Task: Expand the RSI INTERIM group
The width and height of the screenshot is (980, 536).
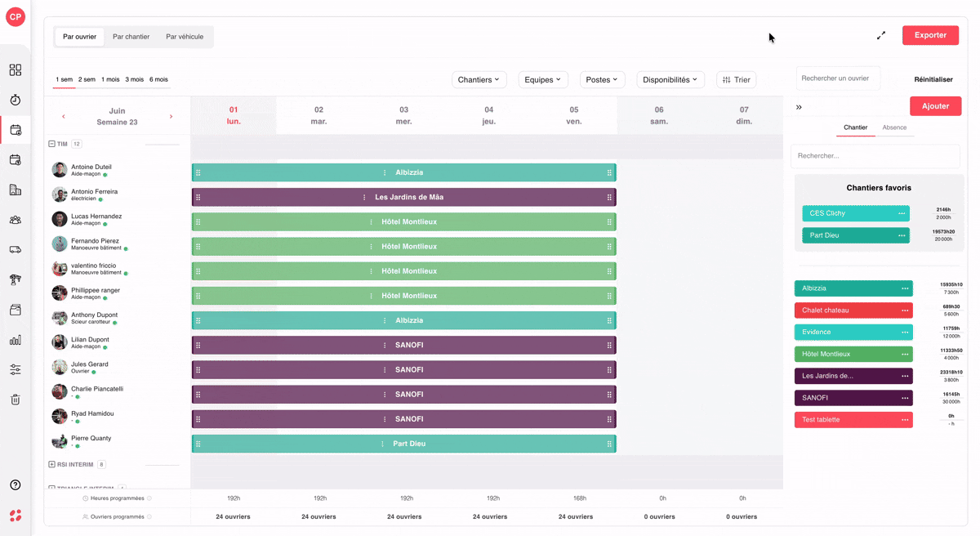Action: [x=51, y=465]
